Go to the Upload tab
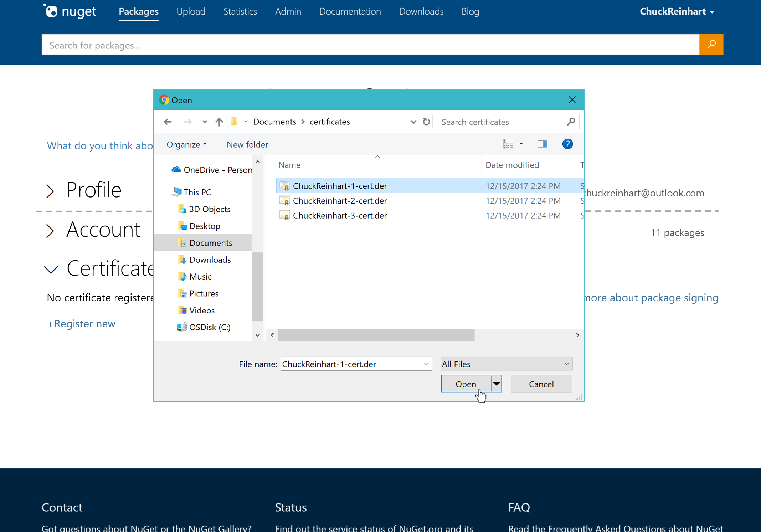 tap(191, 11)
